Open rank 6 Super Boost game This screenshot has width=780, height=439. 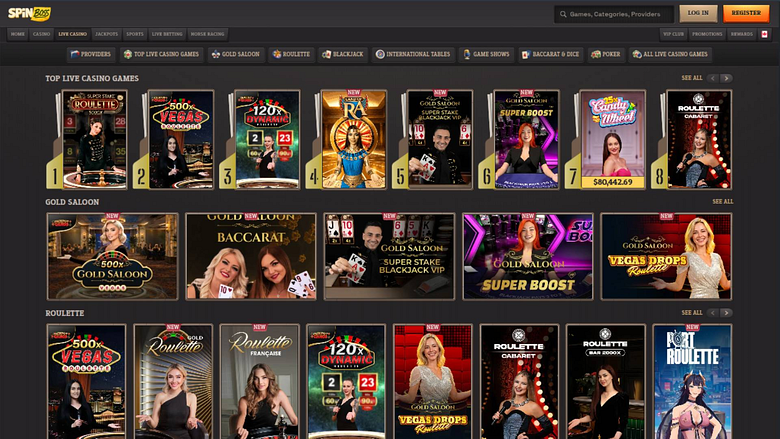pyautogui.click(x=527, y=139)
